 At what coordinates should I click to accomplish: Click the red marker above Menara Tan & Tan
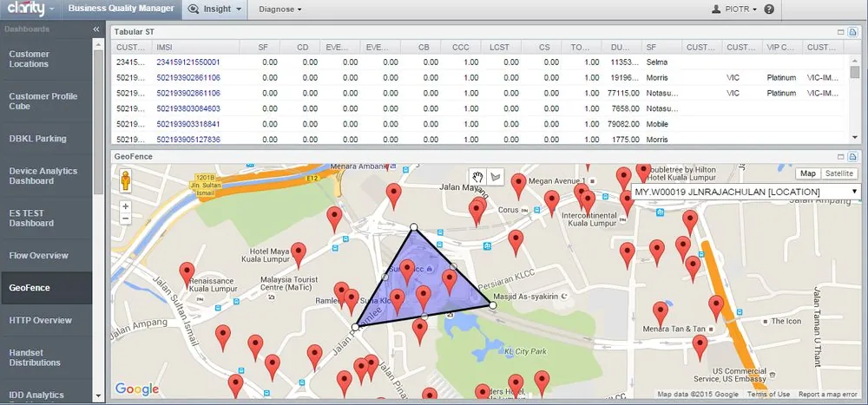coord(660,314)
